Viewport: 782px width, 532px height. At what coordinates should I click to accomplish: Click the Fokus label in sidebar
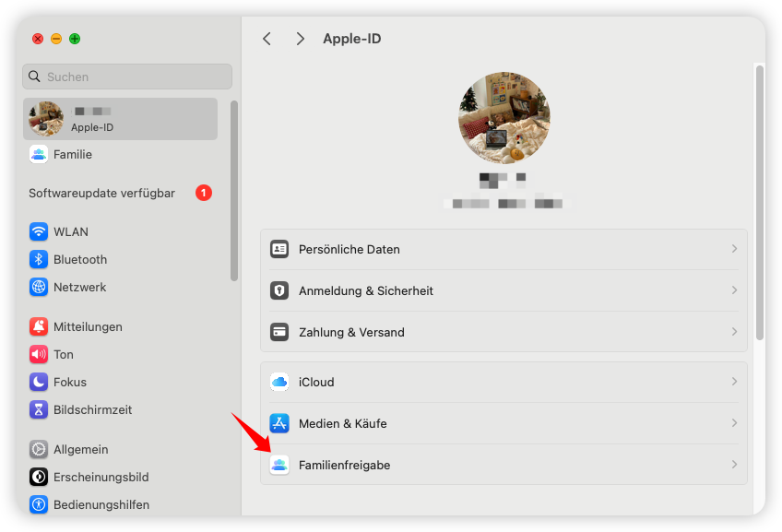click(x=70, y=382)
